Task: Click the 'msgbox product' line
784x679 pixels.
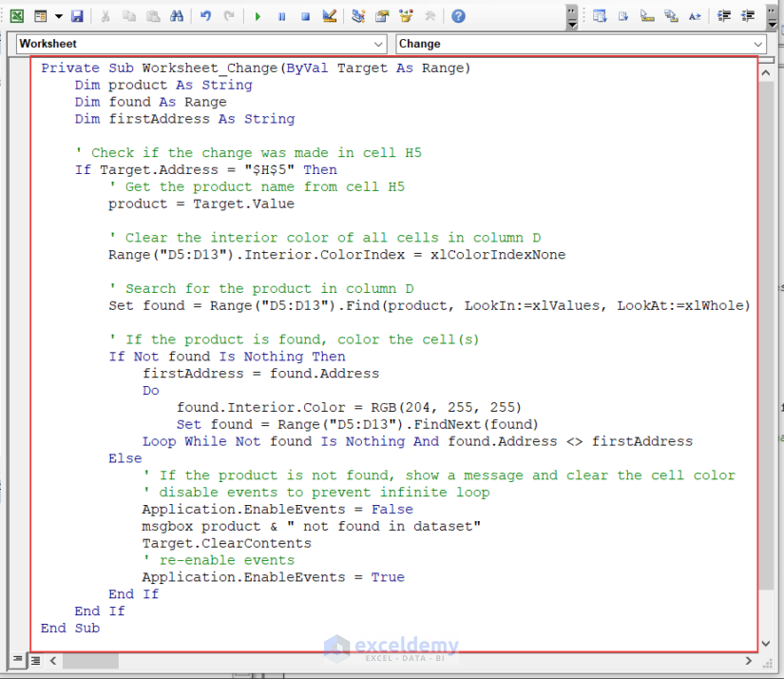Action: (312, 527)
